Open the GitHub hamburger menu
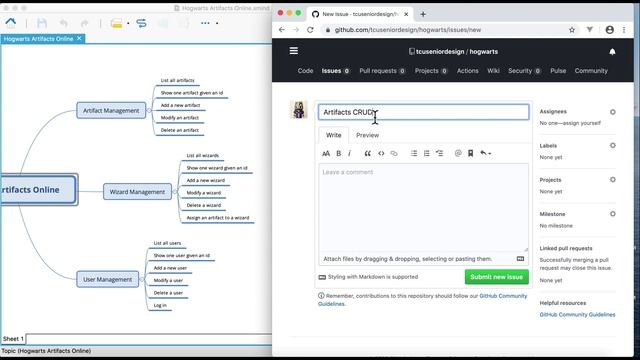This screenshot has width=640, height=360. point(294,51)
